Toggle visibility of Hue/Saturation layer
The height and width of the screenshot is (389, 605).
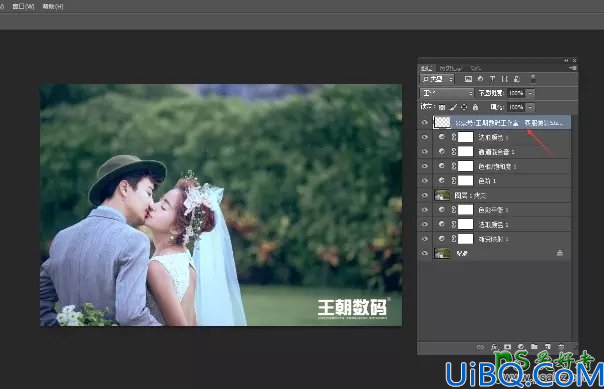[x=425, y=166]
